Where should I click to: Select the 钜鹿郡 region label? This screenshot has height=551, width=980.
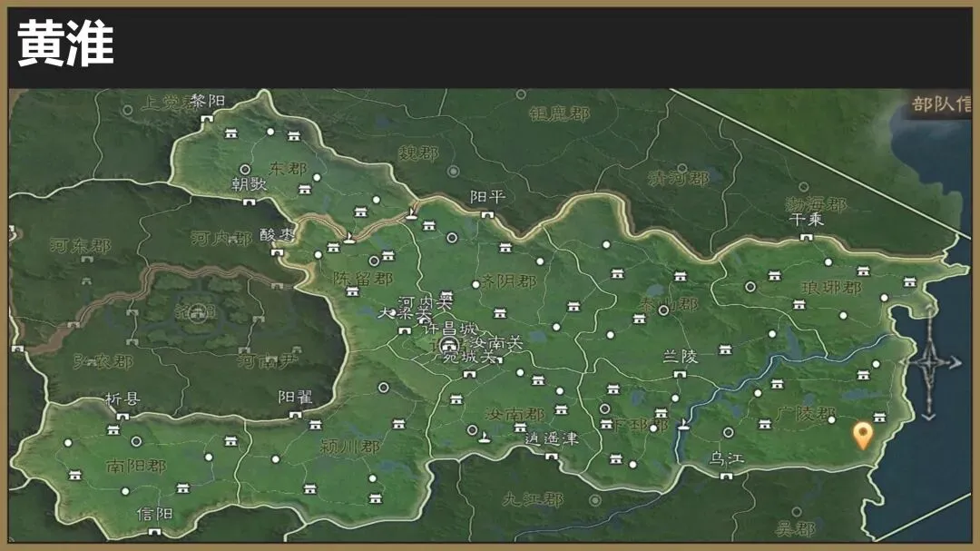[x=559, y=113]
